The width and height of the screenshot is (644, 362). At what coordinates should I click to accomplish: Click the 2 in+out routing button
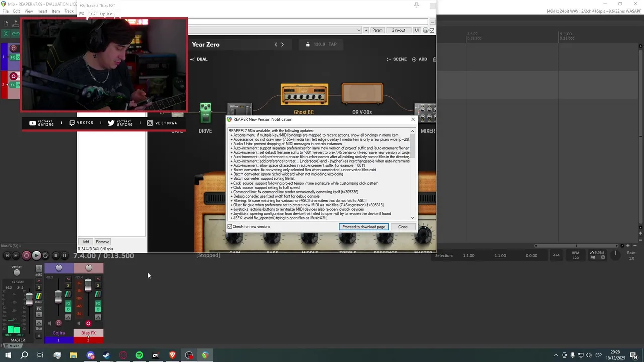398,30
